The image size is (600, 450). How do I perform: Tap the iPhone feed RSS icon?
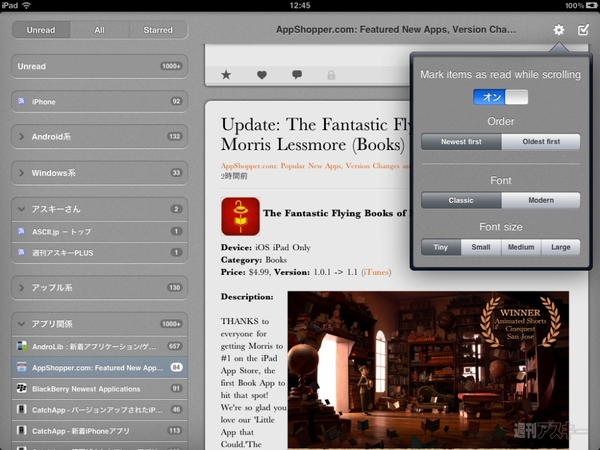(x=21, y=101)
